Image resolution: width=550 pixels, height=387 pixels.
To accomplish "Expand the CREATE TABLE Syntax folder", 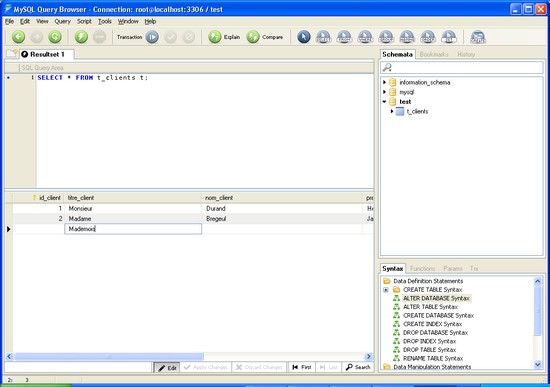I will [x=386, y=290].
